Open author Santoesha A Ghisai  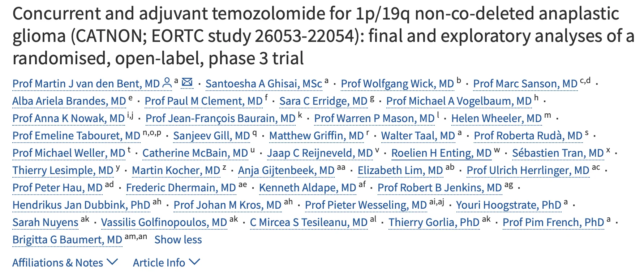[x=263, y=84]
